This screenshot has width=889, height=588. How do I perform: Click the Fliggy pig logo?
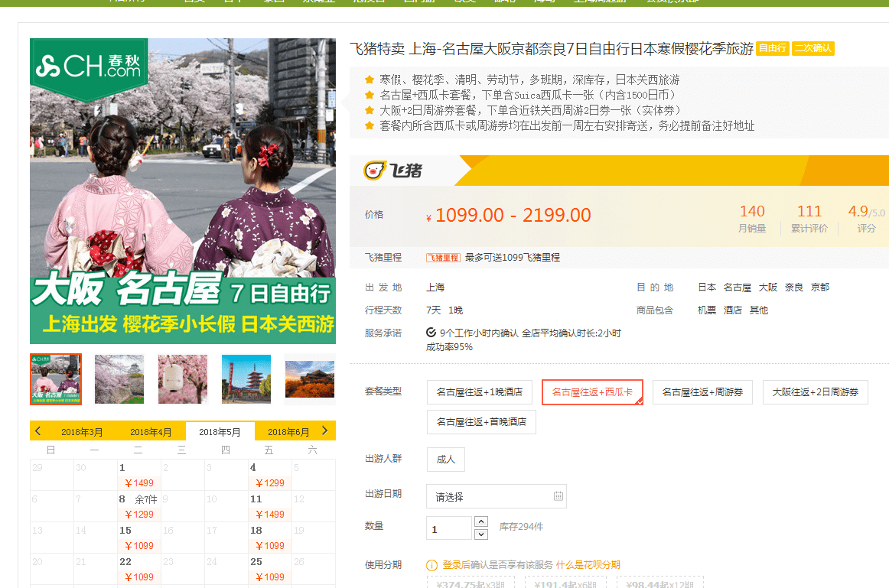click(x=393, y=170)
